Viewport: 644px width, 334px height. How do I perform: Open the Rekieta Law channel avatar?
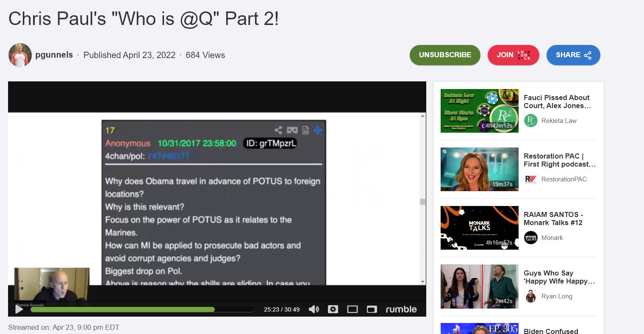tap(531, 121)
